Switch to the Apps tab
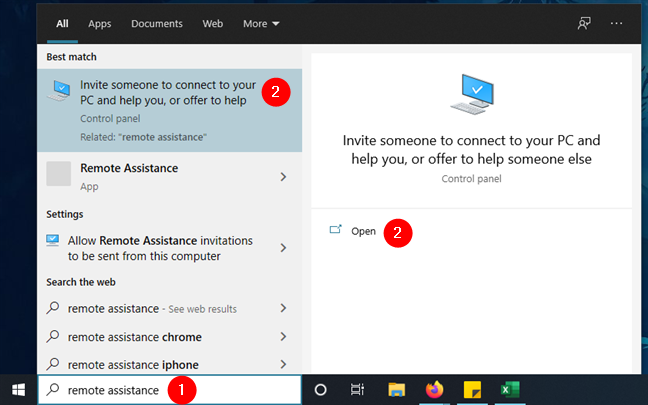 point(100,24)
